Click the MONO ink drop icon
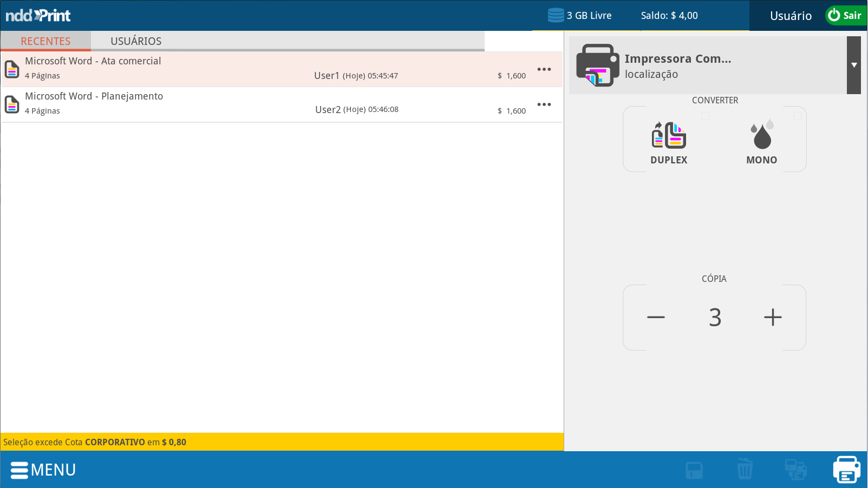The height and width of the screenshot is (488, 868). [x=762, y=136]
